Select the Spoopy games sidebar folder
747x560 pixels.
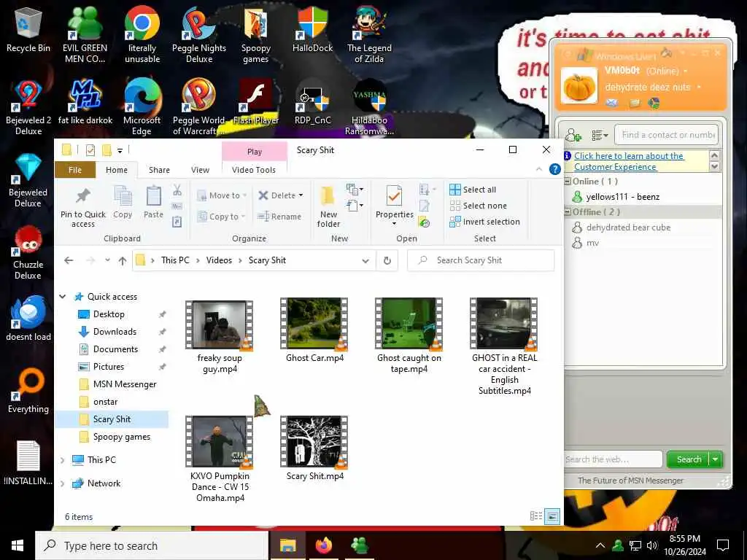[122, 437]
